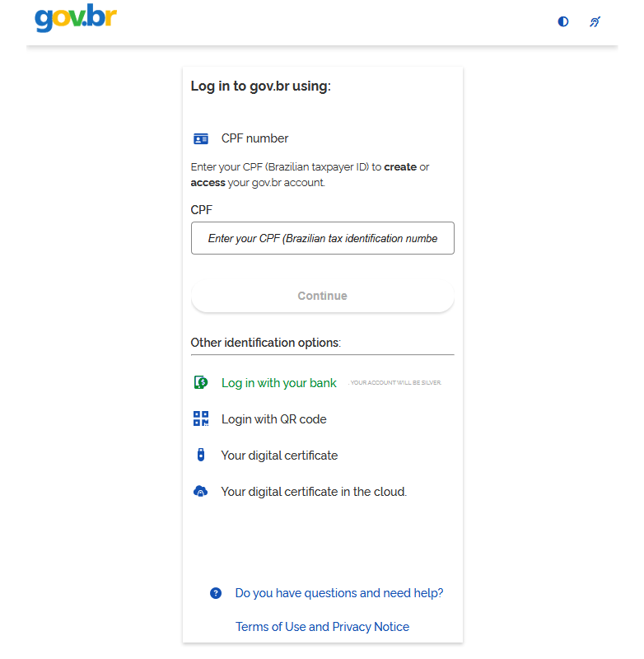Choose Log in with your bank
Viewport: 644px width, 659px height.
click(x=278, y=383)
